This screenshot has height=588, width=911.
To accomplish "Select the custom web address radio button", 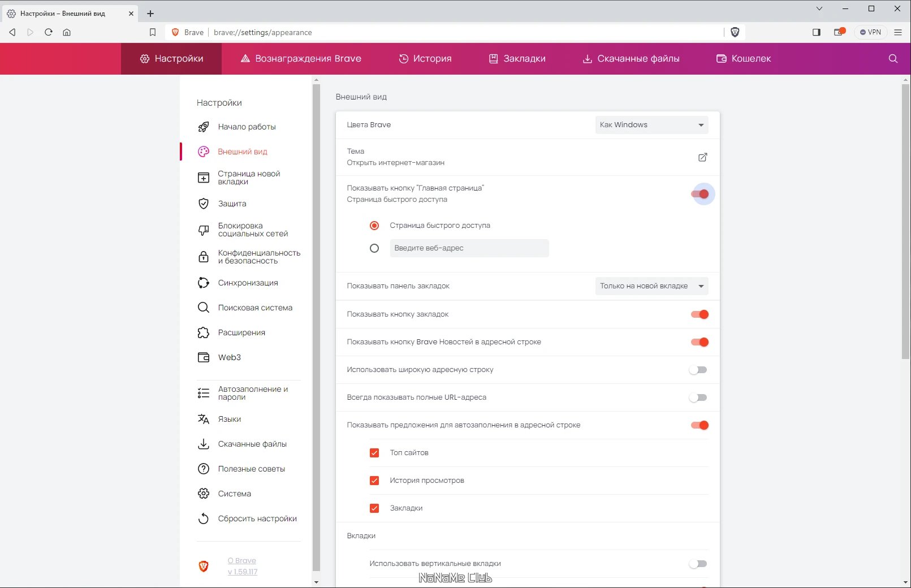I will pyautogui.click(x=374, y=248).
